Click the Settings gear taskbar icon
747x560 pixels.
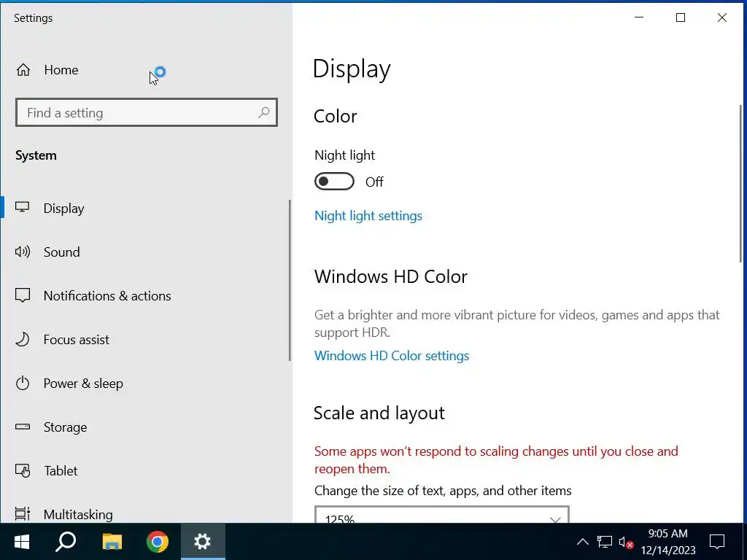tap(203, 542)
